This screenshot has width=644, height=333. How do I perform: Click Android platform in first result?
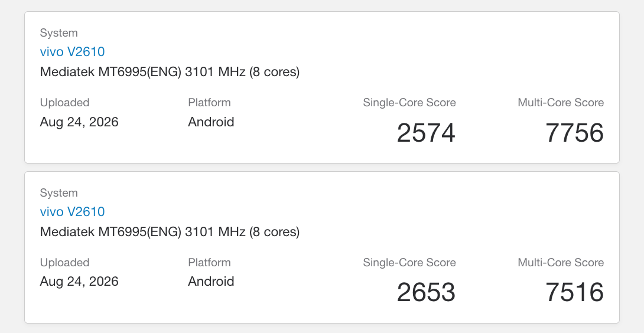coord(211,122)
